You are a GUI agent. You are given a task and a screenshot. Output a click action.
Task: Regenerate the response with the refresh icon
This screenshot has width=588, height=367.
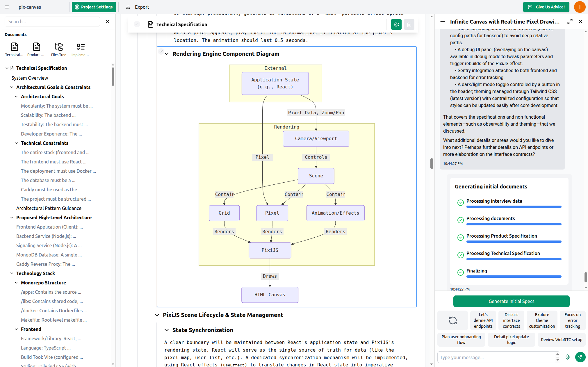point(452,320)
